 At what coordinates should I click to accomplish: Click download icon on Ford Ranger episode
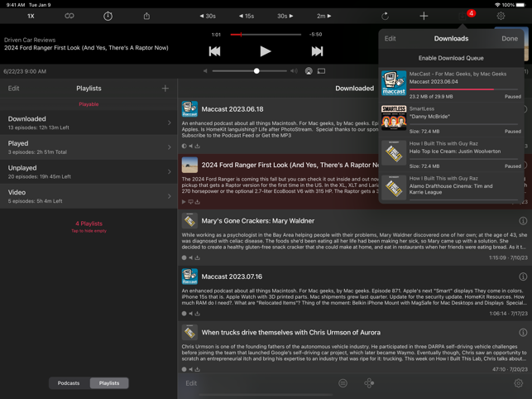click(198, 202)
